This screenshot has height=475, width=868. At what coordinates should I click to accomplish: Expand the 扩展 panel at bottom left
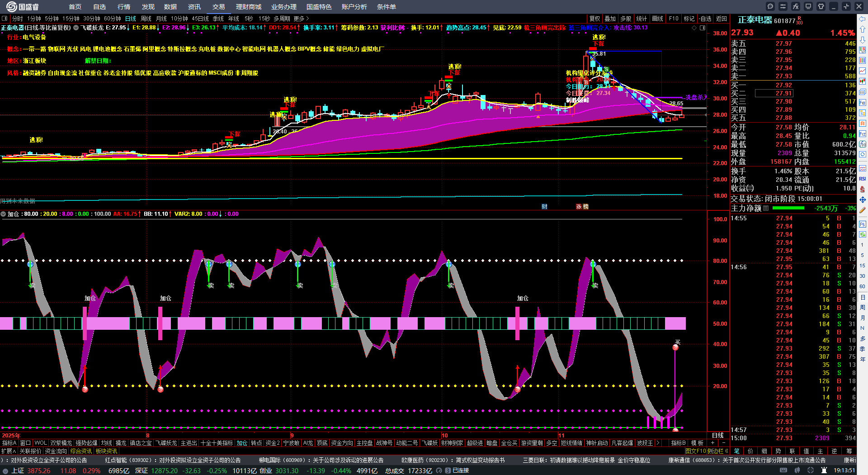tap(9, 451)
